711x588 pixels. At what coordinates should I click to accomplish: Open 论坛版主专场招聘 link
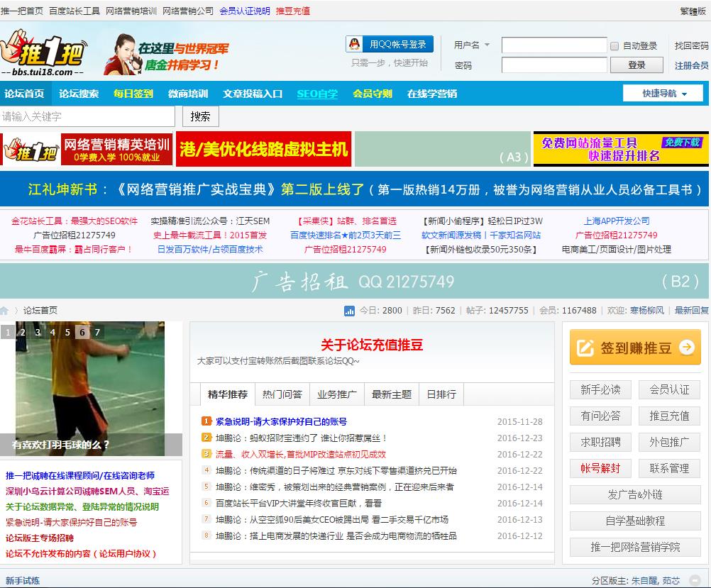[40, 538]
